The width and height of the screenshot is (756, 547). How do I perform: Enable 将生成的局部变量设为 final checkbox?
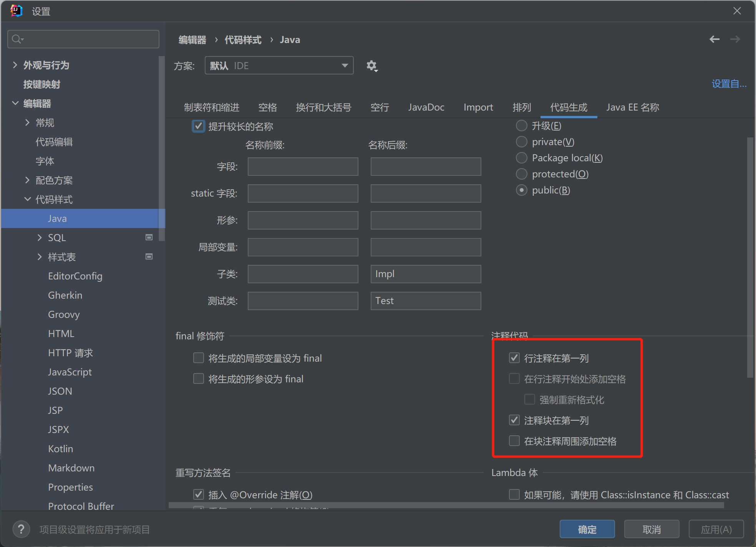pos(199,358)
